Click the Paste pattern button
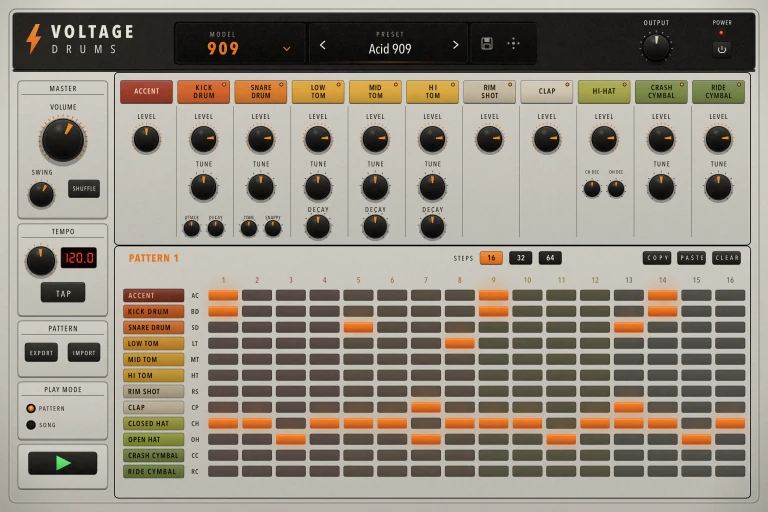Screen dimensions: 768x512 692,258
